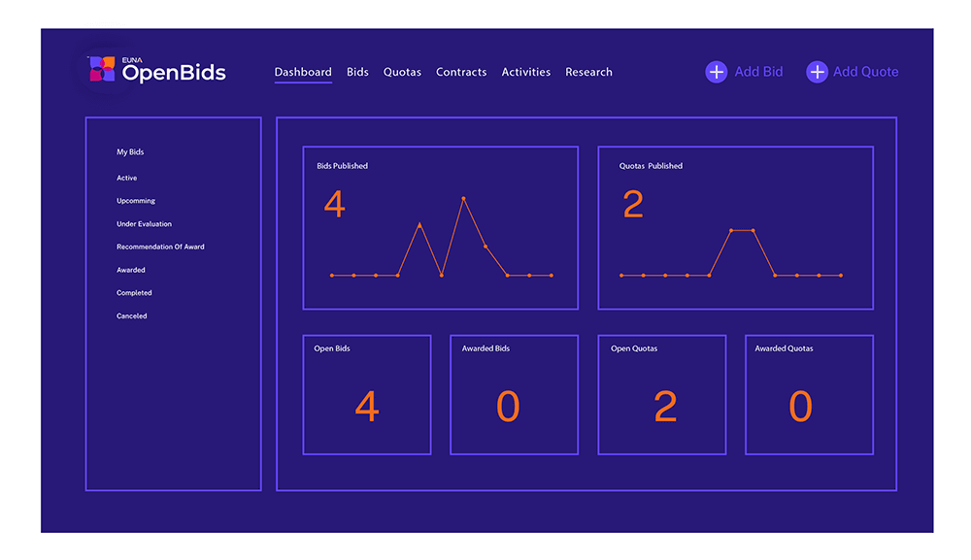This screenshot has height=560, width=971.
Task: Open Recommendation Of Award section
Action: coord(159,247)
